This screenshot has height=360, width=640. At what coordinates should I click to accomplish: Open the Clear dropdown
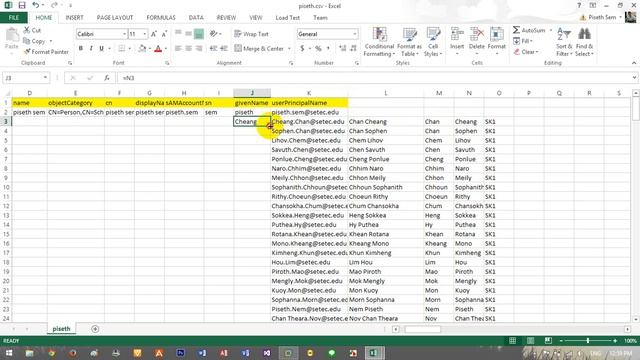point(526,52)
